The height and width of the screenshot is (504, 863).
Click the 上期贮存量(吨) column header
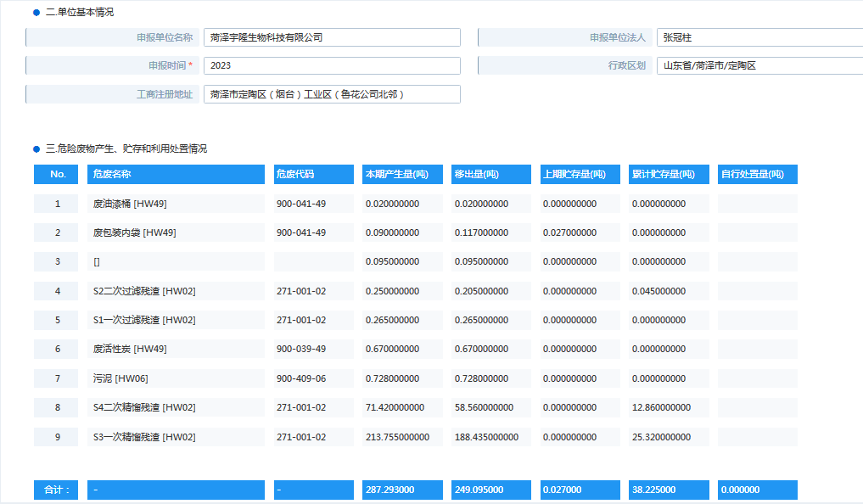coord(580,174)
